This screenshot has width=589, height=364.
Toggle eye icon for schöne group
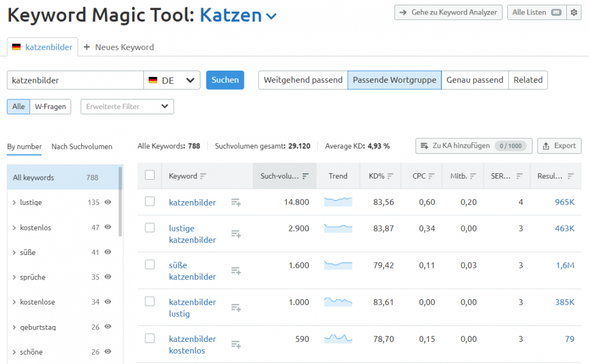click(x=108, y=352)
